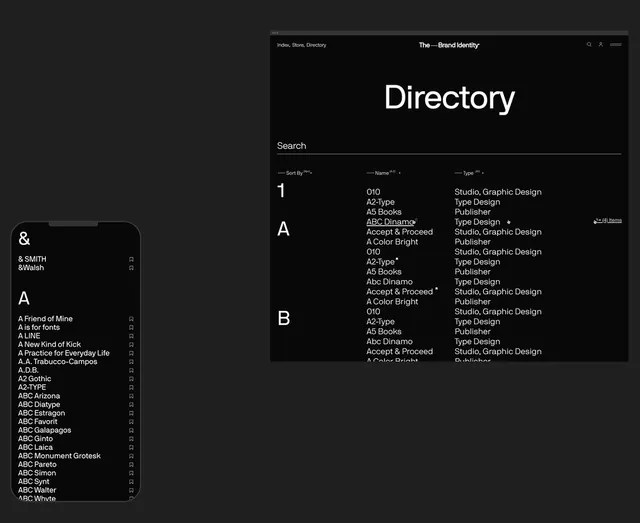Bookmark ABC Ginto entry
Screen dimensions: 640x523
tap(131, 439)
